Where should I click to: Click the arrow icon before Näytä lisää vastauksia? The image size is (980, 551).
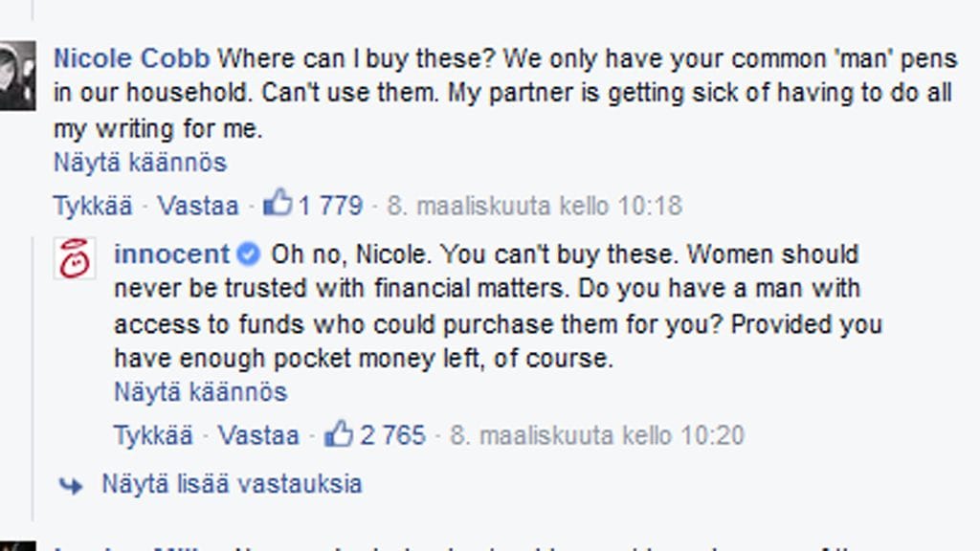(x=71, y=485)
